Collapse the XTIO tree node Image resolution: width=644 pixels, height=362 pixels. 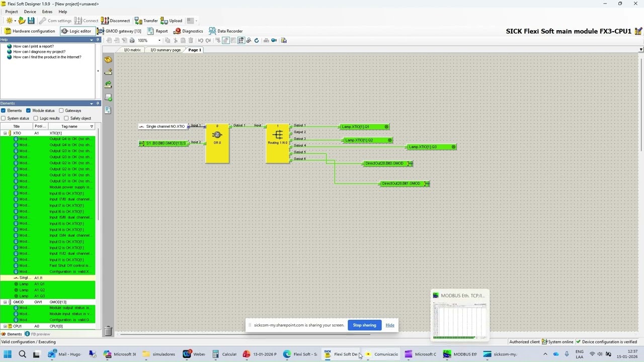[5, 133]
